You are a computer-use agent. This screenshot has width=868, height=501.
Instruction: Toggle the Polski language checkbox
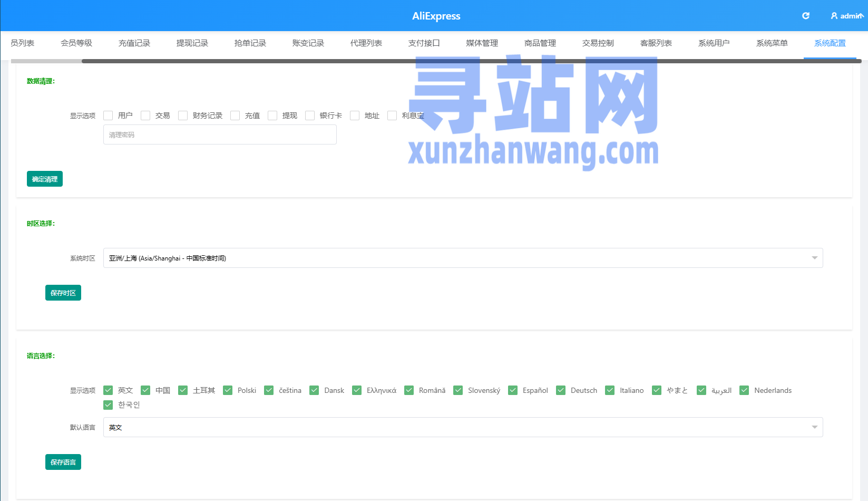(228, 390)
